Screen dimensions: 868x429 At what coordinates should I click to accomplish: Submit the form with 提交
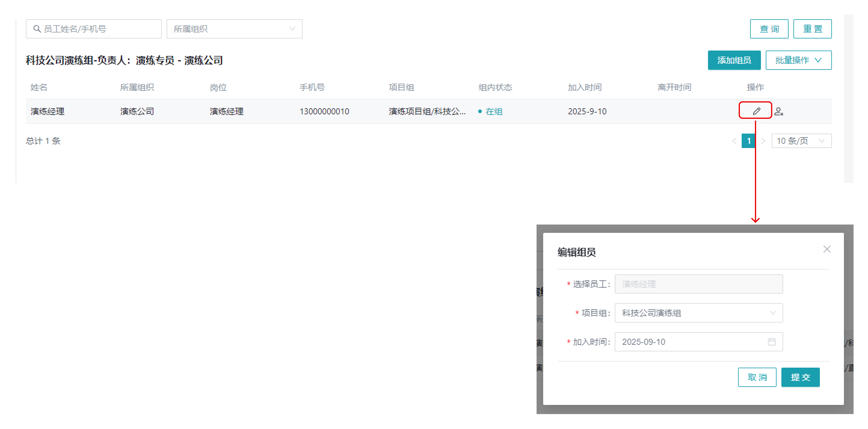(x=800, y=377)
